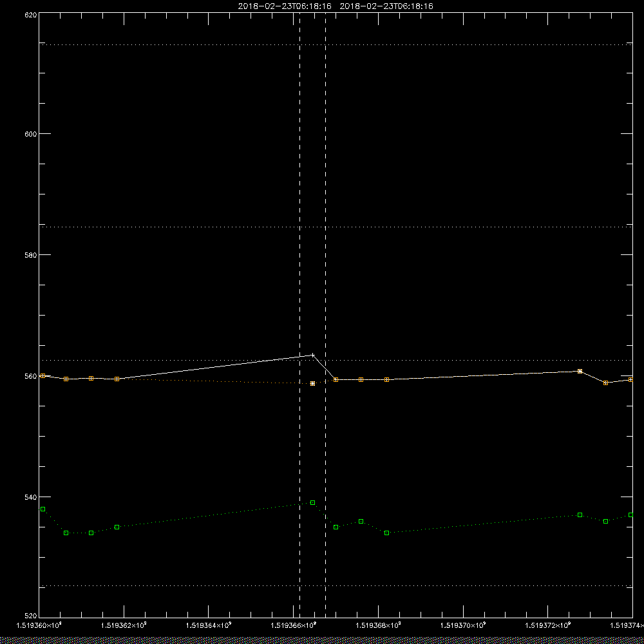Image resolution: width=644 pixels, height=644 pixels.
Task: Click the 1.519366×10⁹ x-axis label
Action: [294, 625]
